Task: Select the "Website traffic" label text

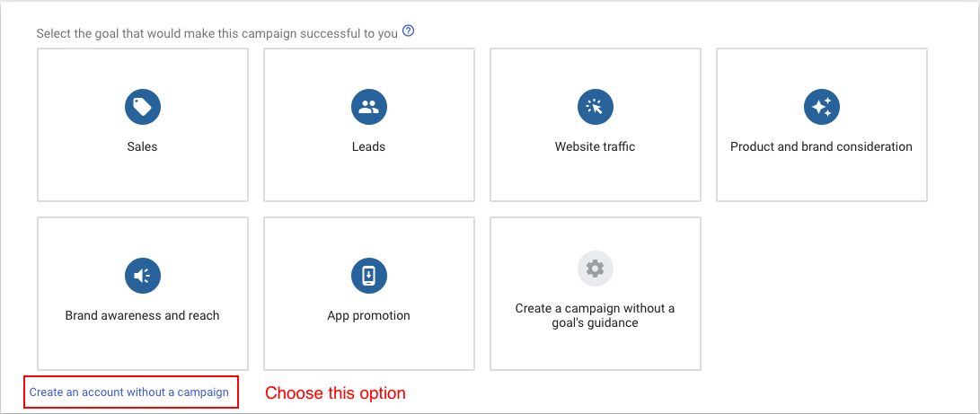Action: coord(595,146)
